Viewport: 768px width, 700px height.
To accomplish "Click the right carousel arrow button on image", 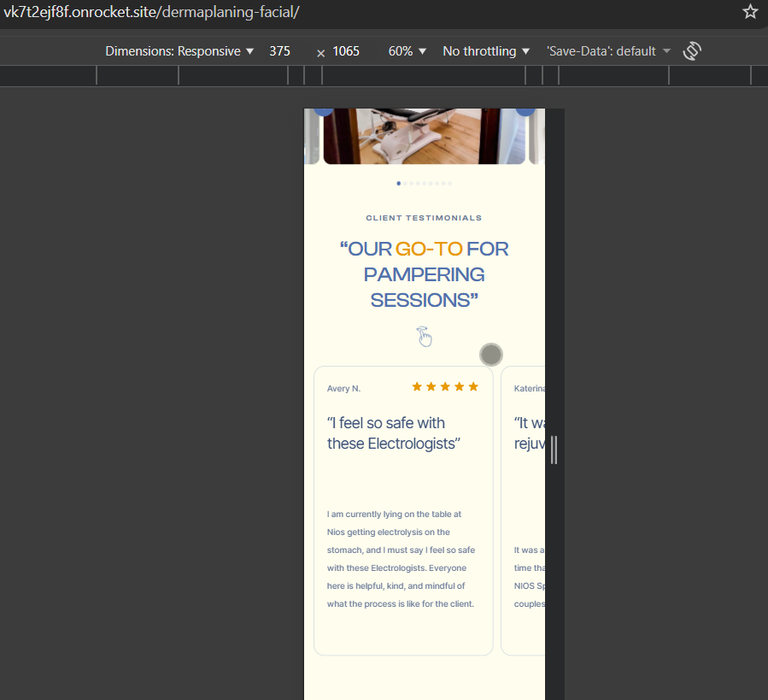I will click(525, 111).
